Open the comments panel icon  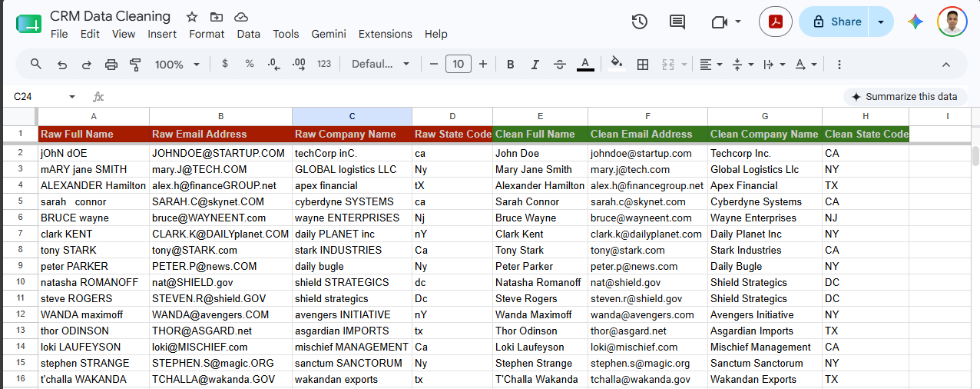coord(677,22)
